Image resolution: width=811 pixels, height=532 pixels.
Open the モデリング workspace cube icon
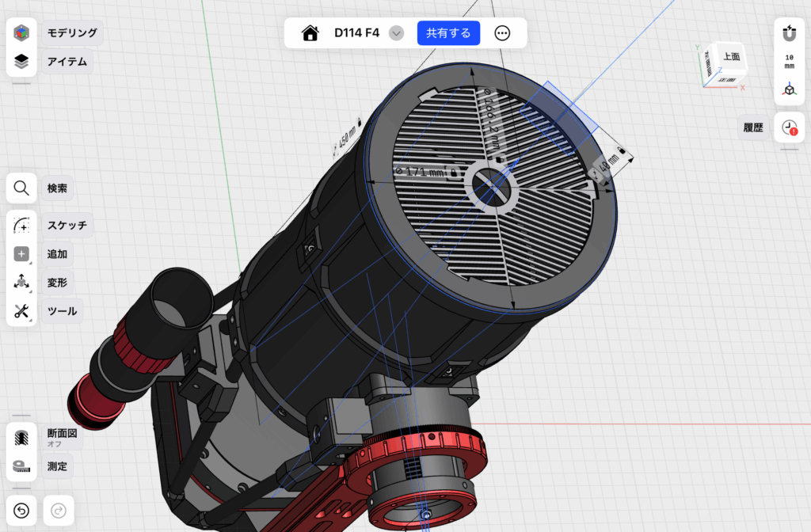click(x=22, y=33)
